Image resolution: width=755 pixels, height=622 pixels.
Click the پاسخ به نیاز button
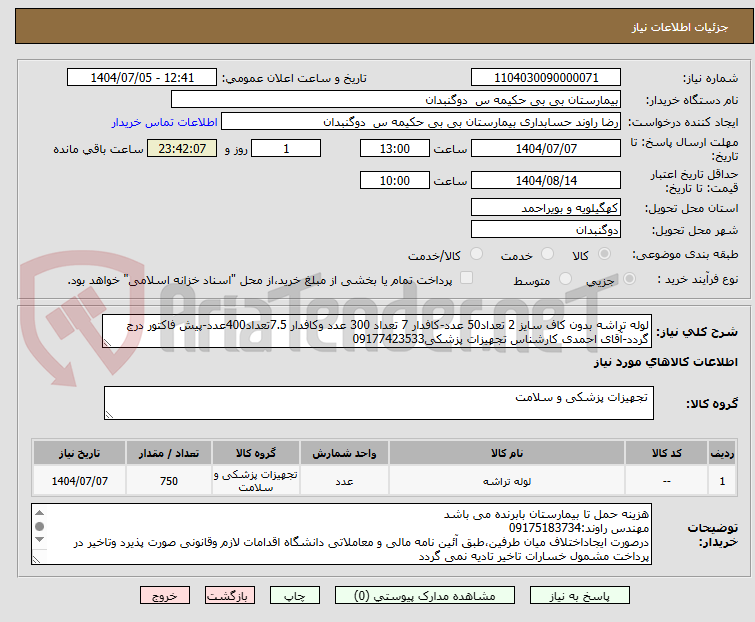(x=579, y=596)
